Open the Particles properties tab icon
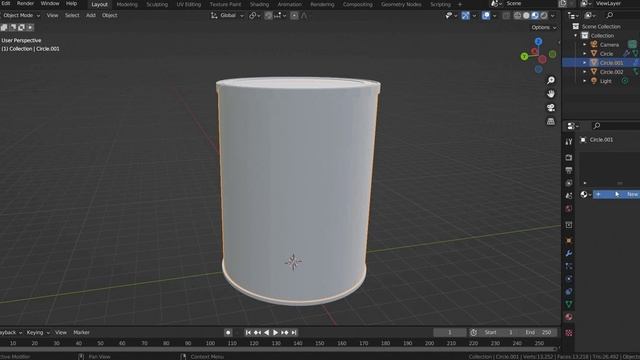This screenshot has width=640, height=360. (569, 266)
